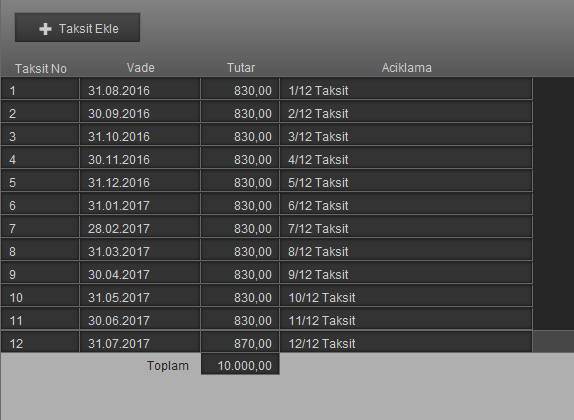Click the 30.11.2016 date cell
The height and width of the screenshot is (420, 574).
click(140, 158)
